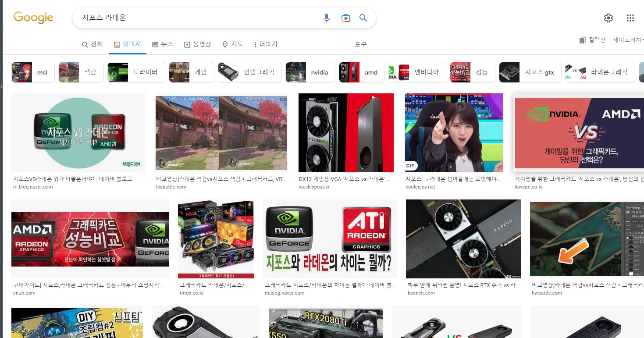Switch to the 동영상 tab
Viewport: 644px width, 338px height.
[198, 44]
